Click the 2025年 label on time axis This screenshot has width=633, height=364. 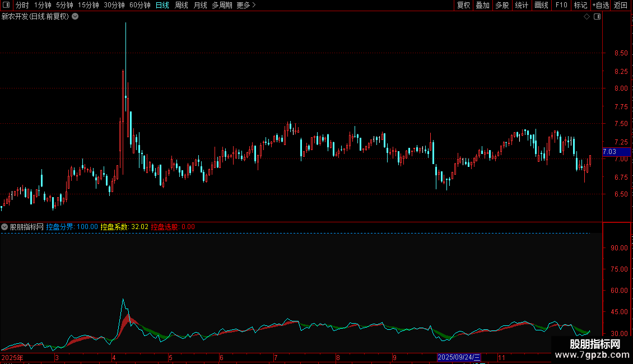pyautogui.click(x=12, y=357)
